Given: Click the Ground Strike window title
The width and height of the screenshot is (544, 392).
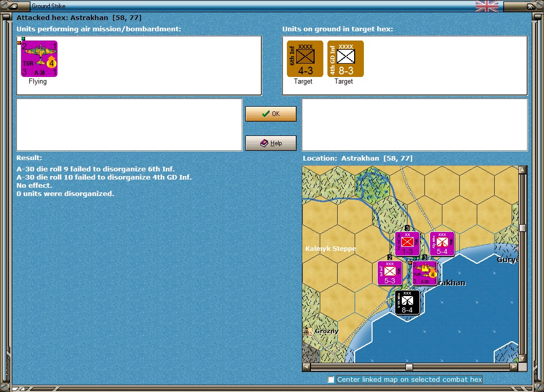Looking at the screenshot, I should coord(49,6).
